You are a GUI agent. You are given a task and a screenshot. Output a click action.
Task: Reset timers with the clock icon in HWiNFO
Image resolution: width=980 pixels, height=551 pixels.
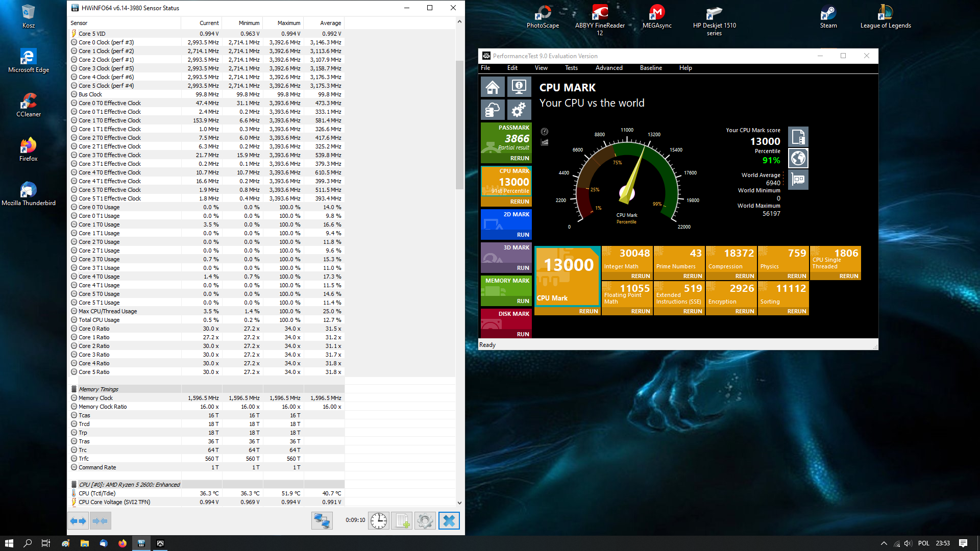tap(378, 520)
